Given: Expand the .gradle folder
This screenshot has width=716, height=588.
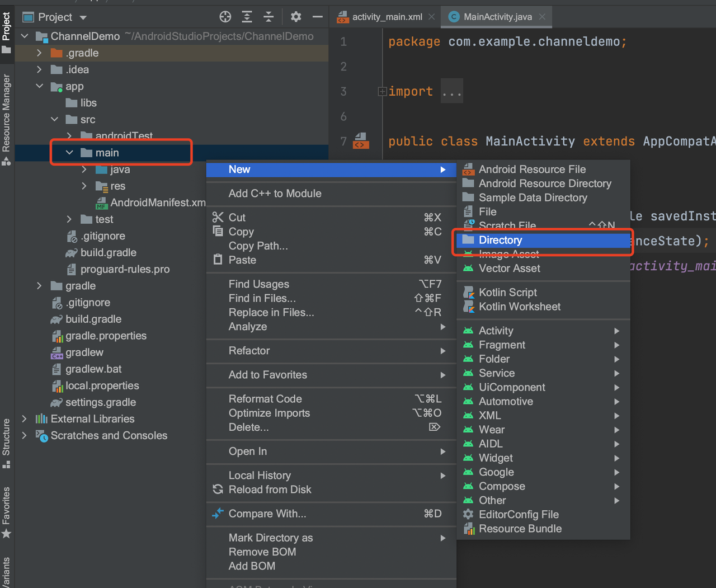Looking at the screenshot, I should [39, 53].
